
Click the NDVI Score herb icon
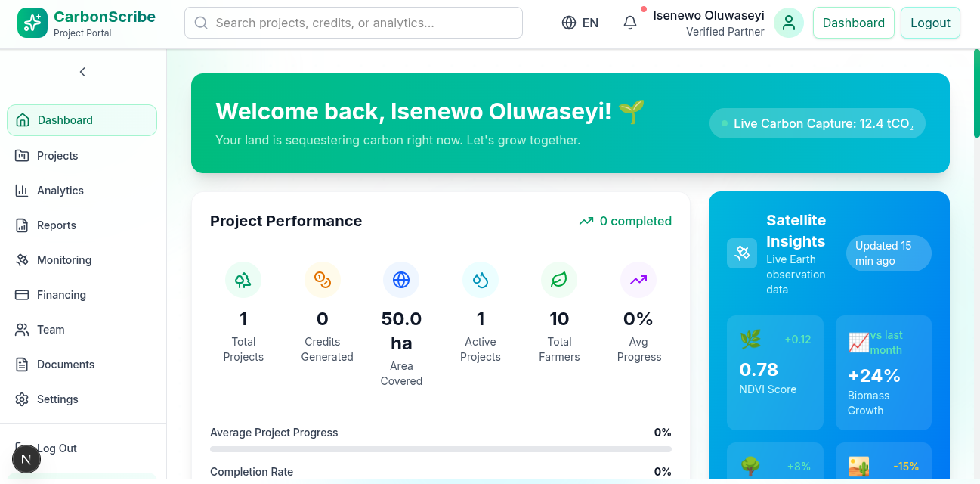[750, 340]
